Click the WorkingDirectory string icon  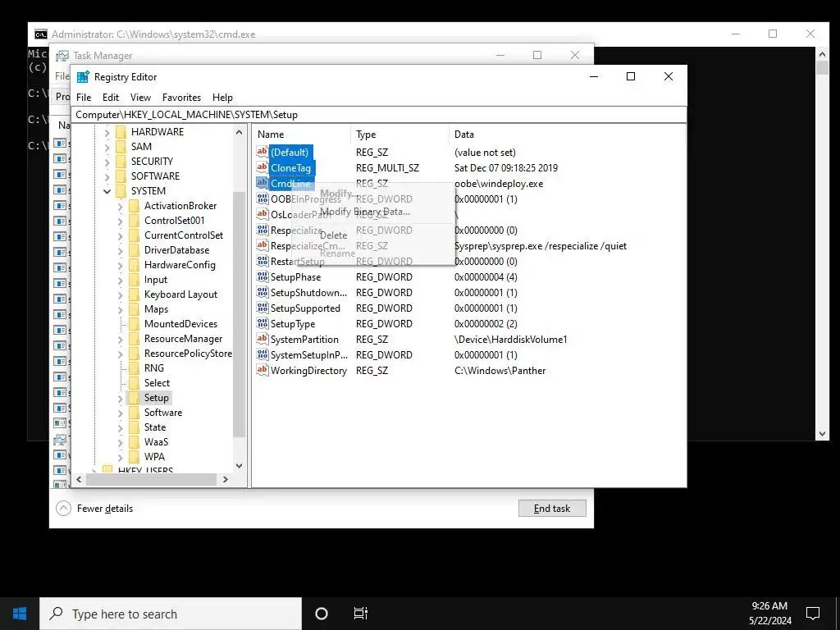tap(262, 370)
